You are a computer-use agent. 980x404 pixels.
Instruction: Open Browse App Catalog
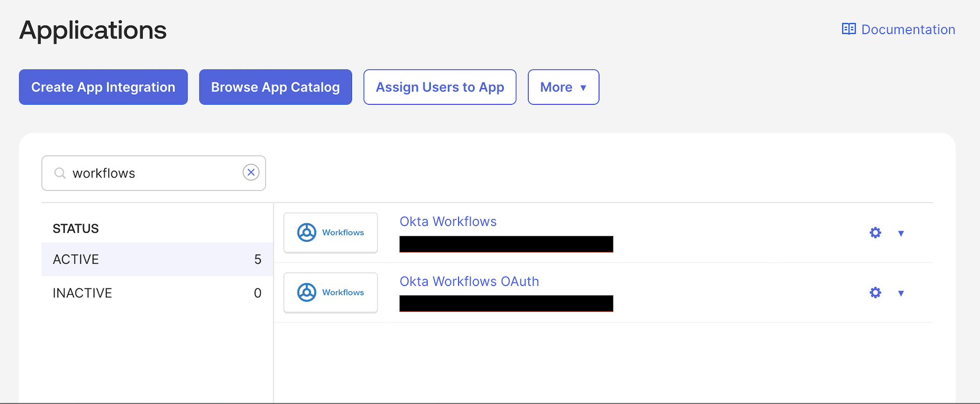(x=275, y=87)
